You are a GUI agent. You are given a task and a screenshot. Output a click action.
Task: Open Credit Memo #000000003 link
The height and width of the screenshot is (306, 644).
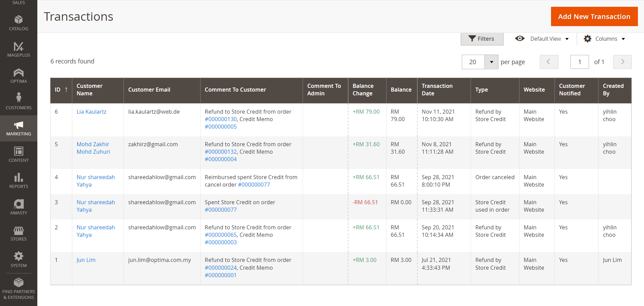(x=221, y=242)
